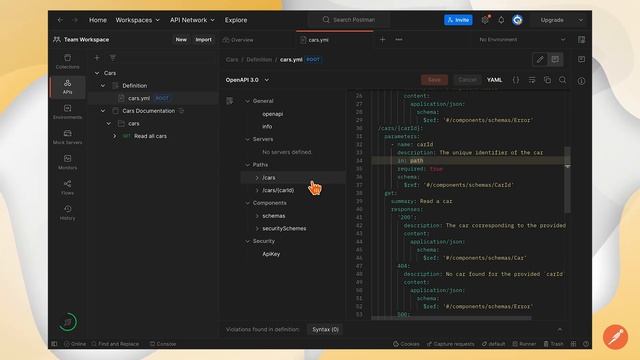Click the Definition breadcrumb link
640x360 pixels.
tap(259, 60)
